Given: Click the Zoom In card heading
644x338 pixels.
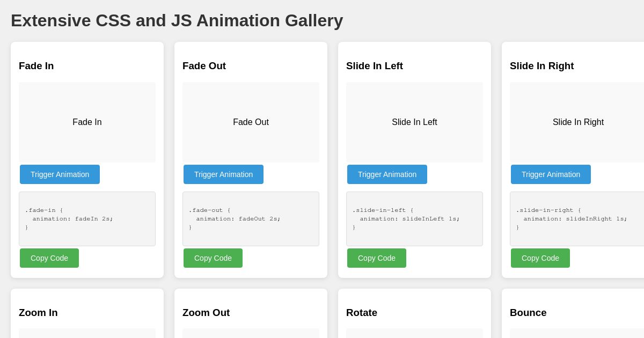Looking at the screenshot, I should [x=38, y=313].
